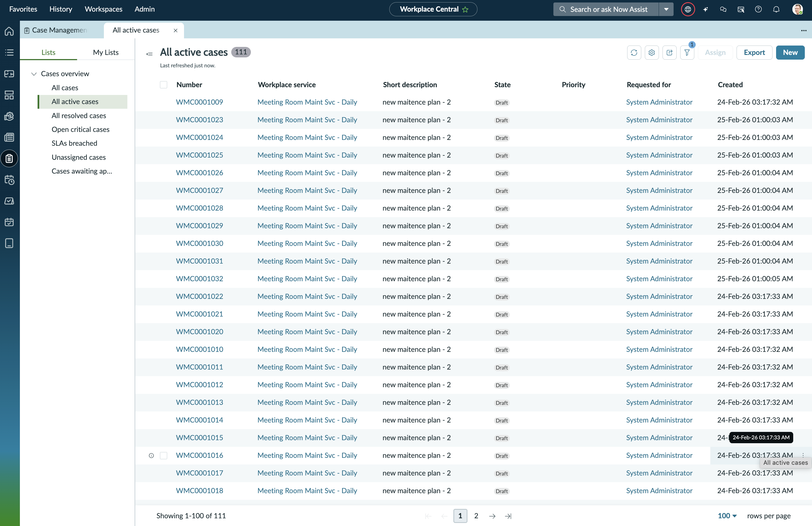The image size is (812, 526).
Task: Go to page 2 of results
Action: click(x=476, y=516)
